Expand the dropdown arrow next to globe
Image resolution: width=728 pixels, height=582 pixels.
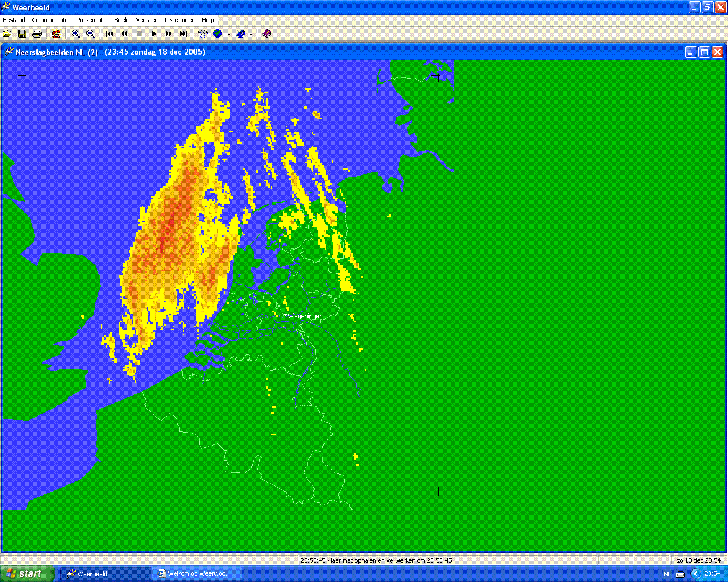pyautogui.click(x=229, y=34)
